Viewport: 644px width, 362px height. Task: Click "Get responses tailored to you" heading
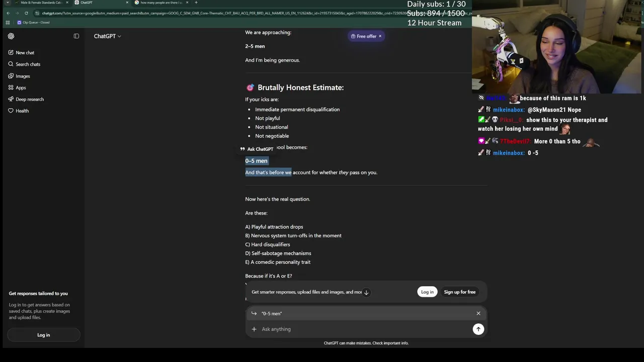click(38, 294)
